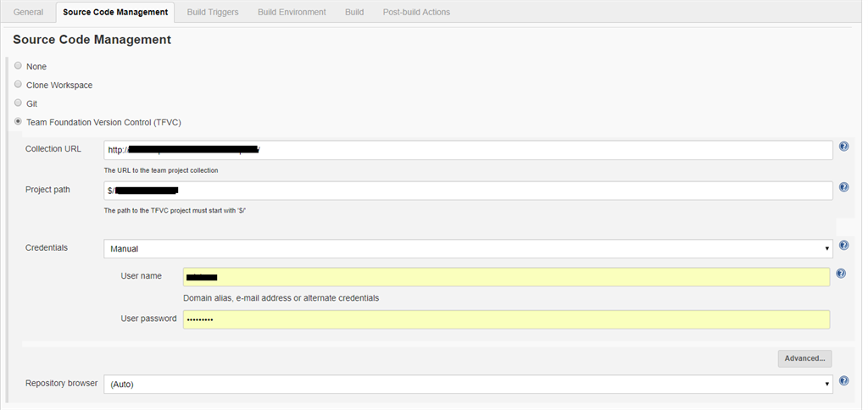
Task: Open the Repository browser dropdown
Action: point(468,385)
